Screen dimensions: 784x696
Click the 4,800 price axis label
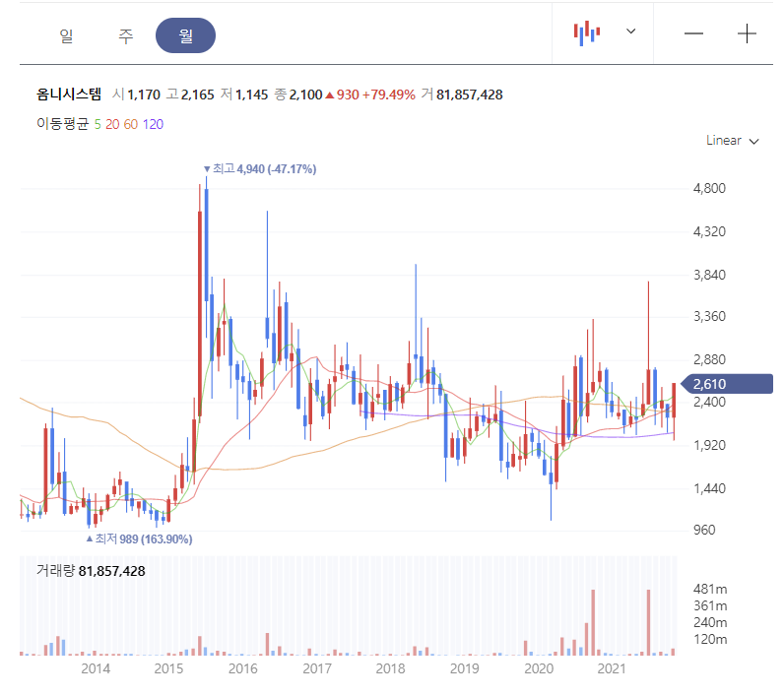point(709,188)
